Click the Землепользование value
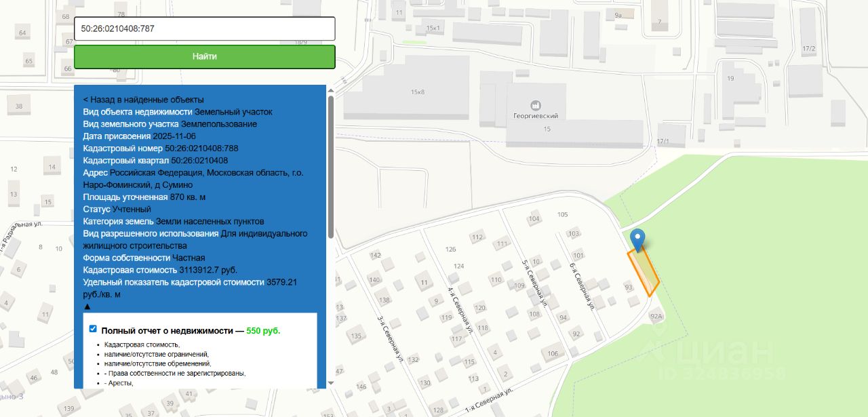 [219, 124]
